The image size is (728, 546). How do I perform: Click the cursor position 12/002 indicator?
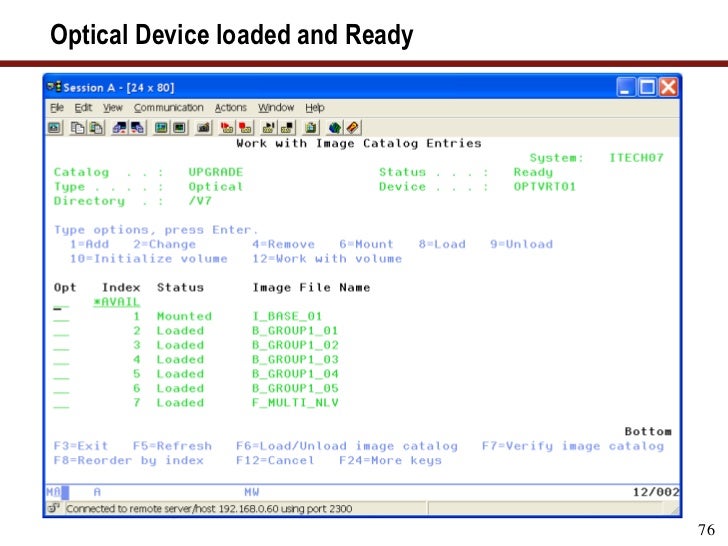pos(656,492)
